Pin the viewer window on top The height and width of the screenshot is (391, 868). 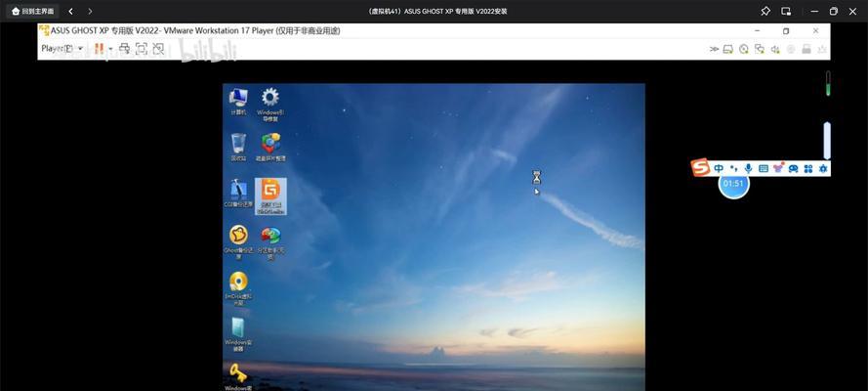coord(765,11)
